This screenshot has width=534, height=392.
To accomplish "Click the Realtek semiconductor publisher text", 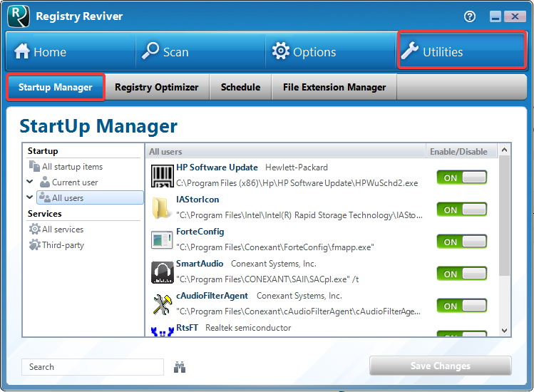I will pos(248,328).
